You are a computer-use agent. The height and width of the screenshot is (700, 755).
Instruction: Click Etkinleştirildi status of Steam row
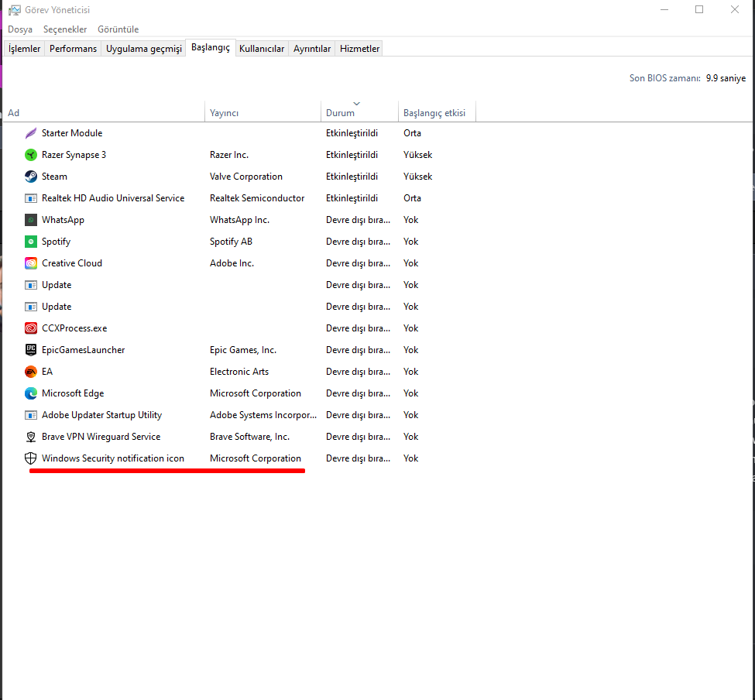coord(352,177)
